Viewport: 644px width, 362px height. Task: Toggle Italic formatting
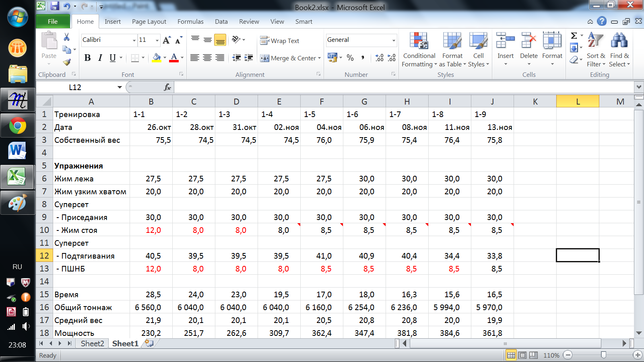tap(100, 58)
